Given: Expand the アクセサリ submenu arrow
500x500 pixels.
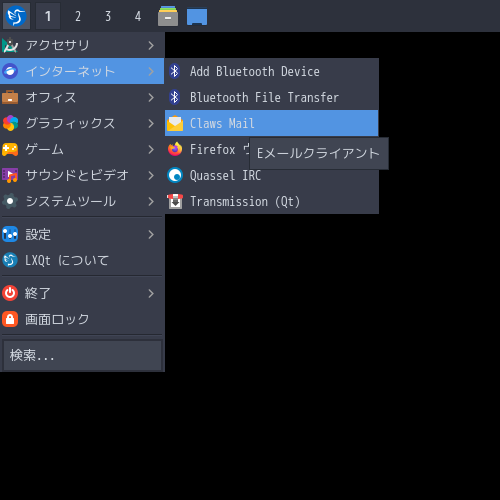Looking at the screenshot, I should (151, 45).
